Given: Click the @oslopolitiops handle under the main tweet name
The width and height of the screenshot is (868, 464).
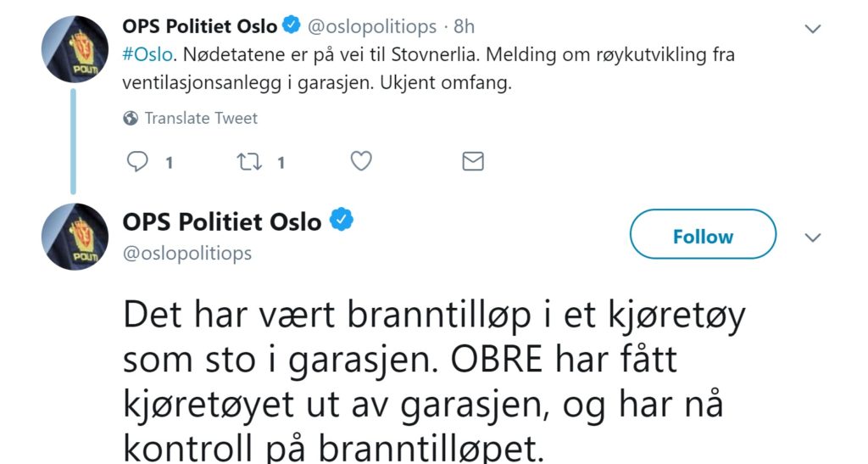Looking at the screenshot, I should coord(187,253).
